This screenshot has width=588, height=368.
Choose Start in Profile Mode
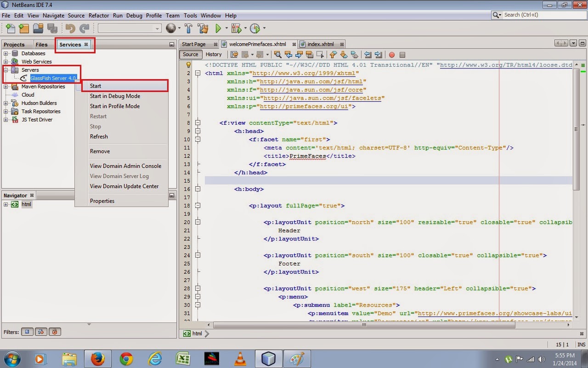click(x=122, y=106)
